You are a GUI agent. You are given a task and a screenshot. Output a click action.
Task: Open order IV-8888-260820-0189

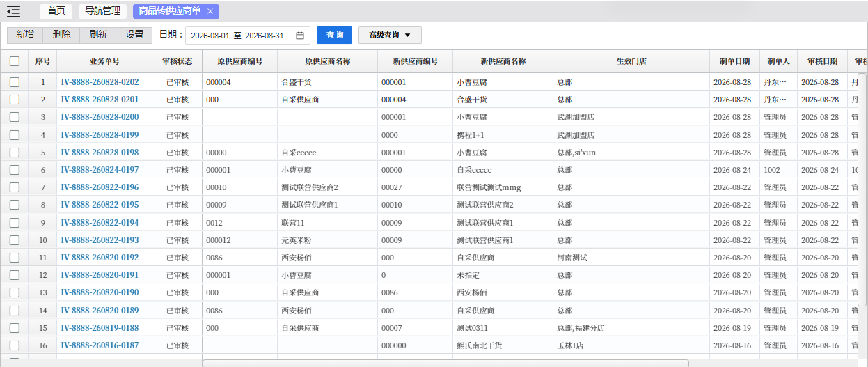100,311
